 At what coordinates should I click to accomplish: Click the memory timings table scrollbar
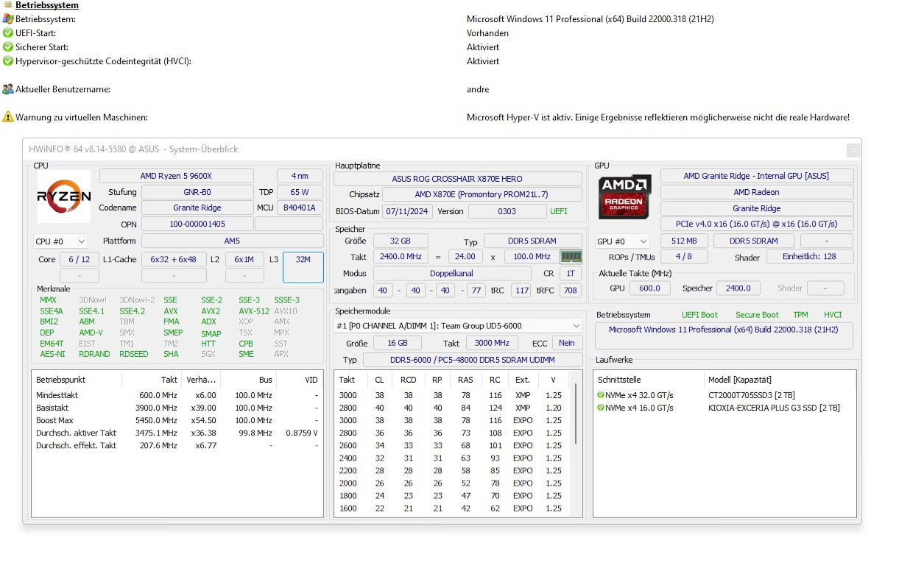(x=575, y=423)
